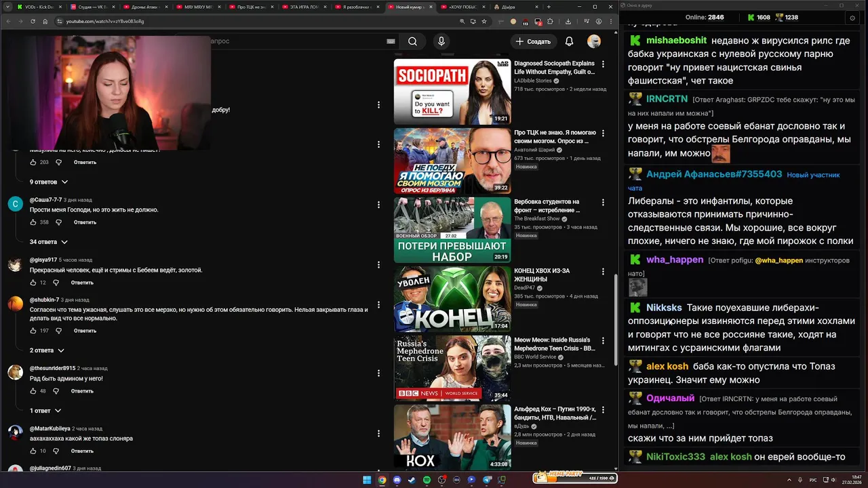Viewport: 868px width, 488px height.
Task: Open the YouTube account avatar menu
Action: pyautogui.click(x=594, y=41)
